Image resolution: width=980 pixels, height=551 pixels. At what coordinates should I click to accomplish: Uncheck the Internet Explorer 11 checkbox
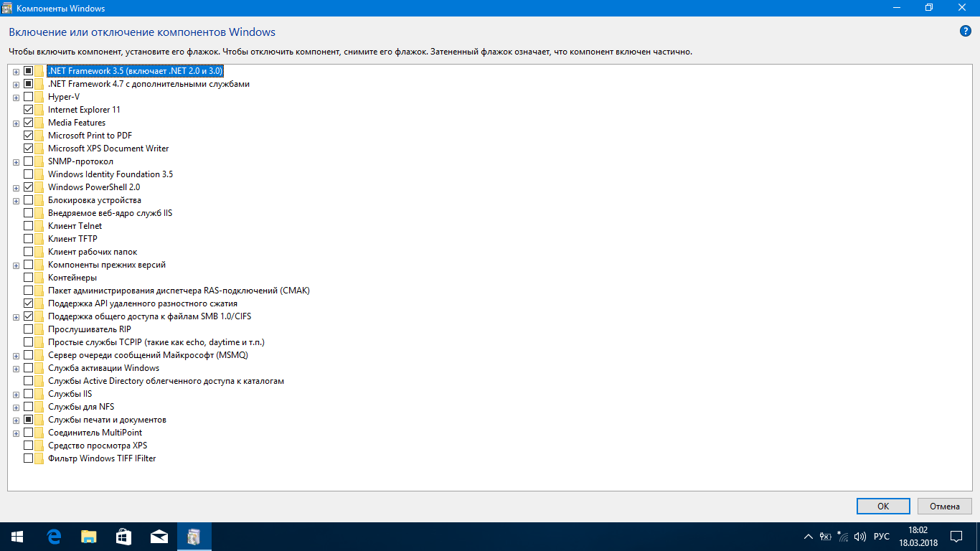coord(29,110)
